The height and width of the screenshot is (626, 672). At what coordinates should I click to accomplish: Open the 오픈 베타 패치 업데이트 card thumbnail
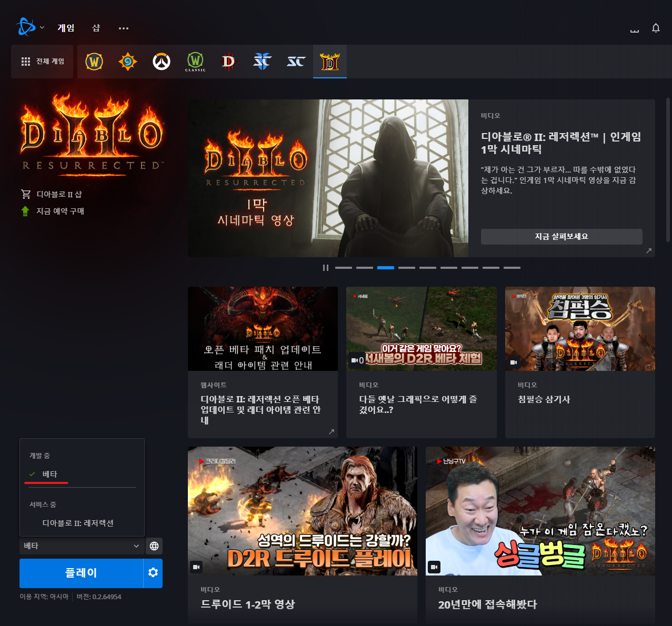[263, 329]
